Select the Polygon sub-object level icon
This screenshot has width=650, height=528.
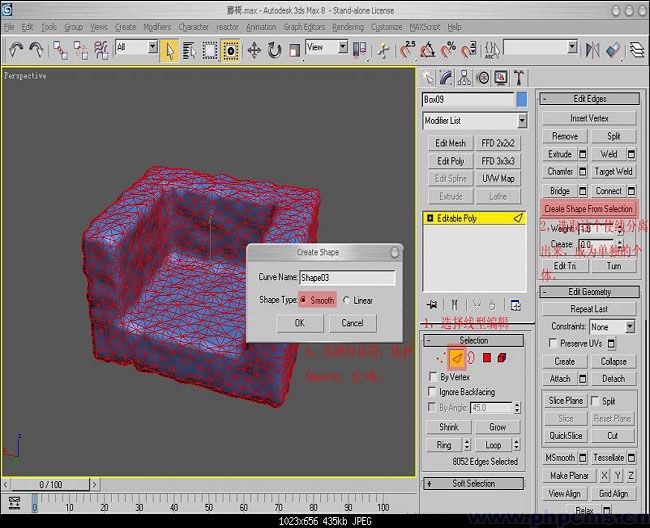point(487,357)
